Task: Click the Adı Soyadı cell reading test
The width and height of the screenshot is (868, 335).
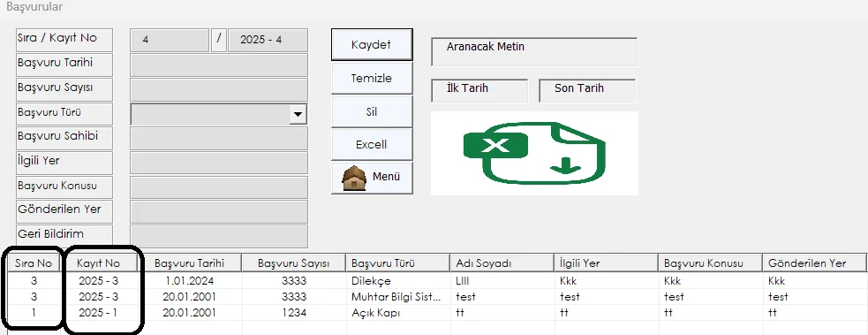Action: (x=502, y=297)
